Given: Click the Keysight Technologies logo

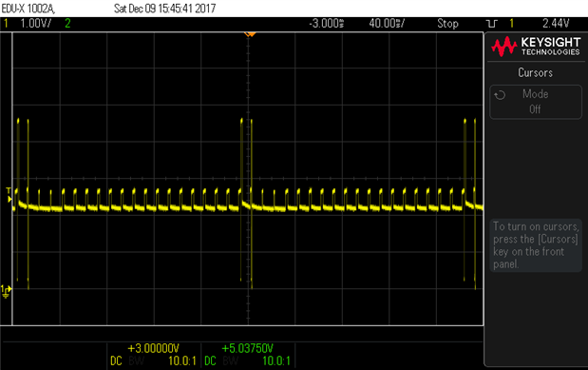Looking at the screenshot, I should coord(536,47).
